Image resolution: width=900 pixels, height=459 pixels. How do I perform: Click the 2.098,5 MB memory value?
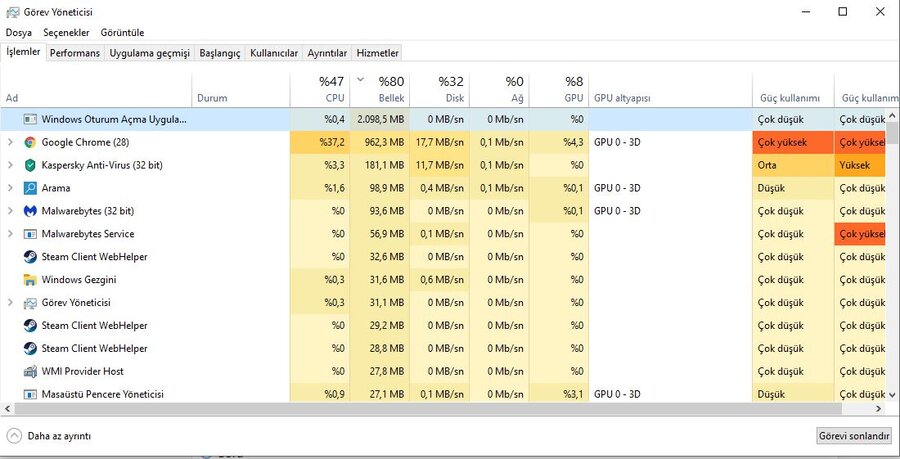click(381, 119)
